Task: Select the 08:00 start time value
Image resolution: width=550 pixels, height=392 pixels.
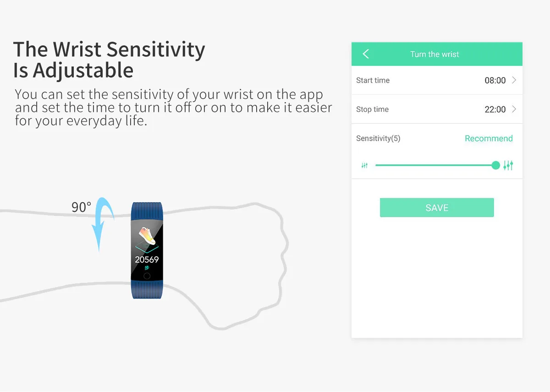Action: pos(495,80)
